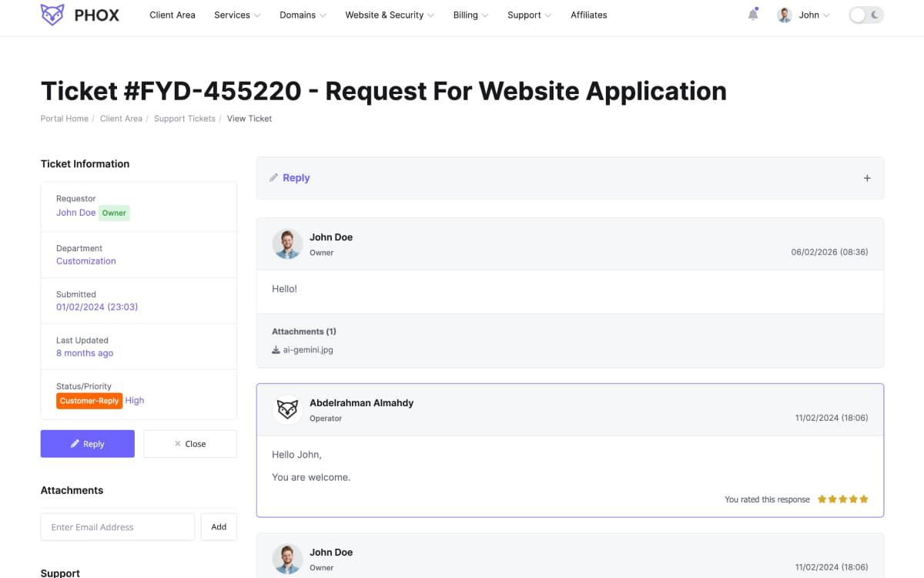Open the Domains dropdown menu
The image size is (924, 578).
coord(303,15)
